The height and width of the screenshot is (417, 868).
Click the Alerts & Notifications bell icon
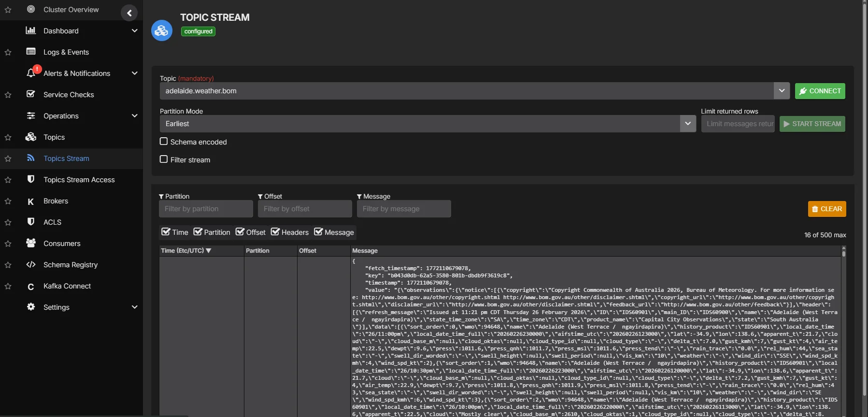click(x=31, y=73)
